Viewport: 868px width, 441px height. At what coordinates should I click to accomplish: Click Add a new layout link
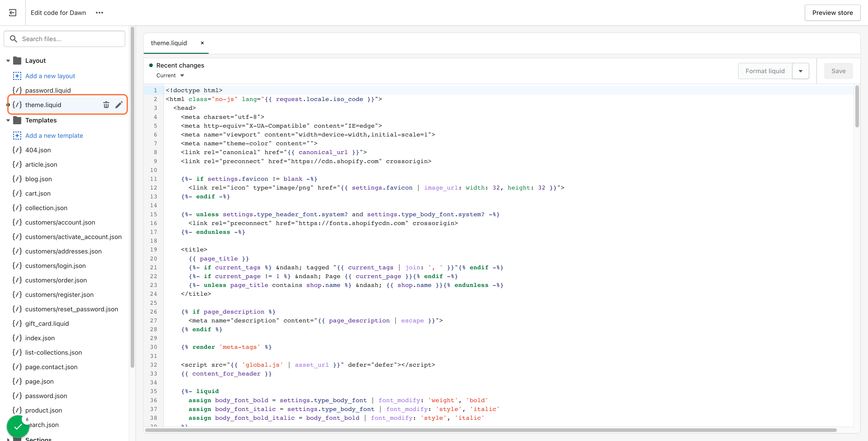tap(50, 76)
